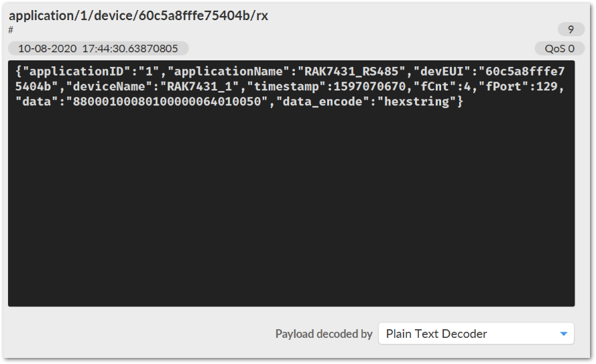
Task: Click the message count badge showing 9
Action: (x=571, y=29)
